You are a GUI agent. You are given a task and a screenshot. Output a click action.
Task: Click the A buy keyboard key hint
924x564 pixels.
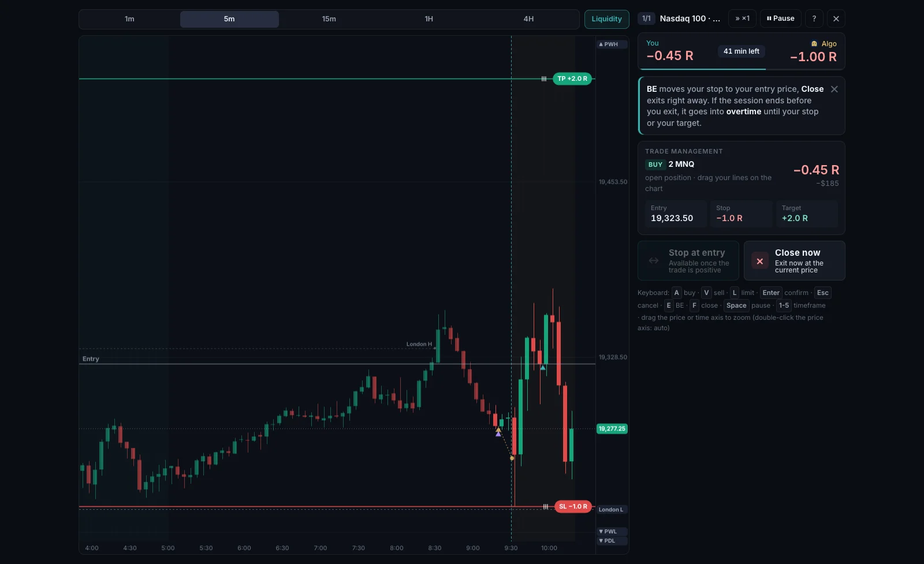(x=677, y=293)
